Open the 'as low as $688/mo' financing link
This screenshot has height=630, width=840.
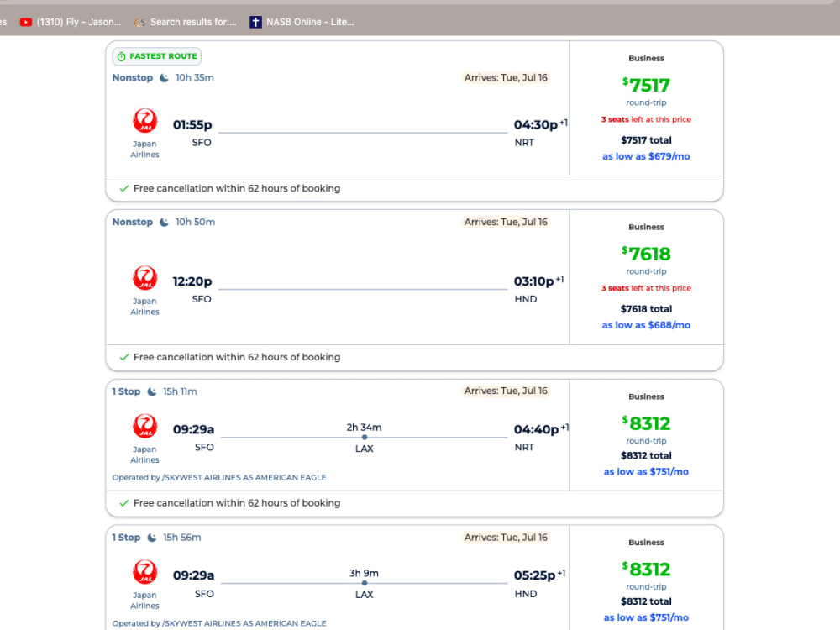(x=646, y=325)
